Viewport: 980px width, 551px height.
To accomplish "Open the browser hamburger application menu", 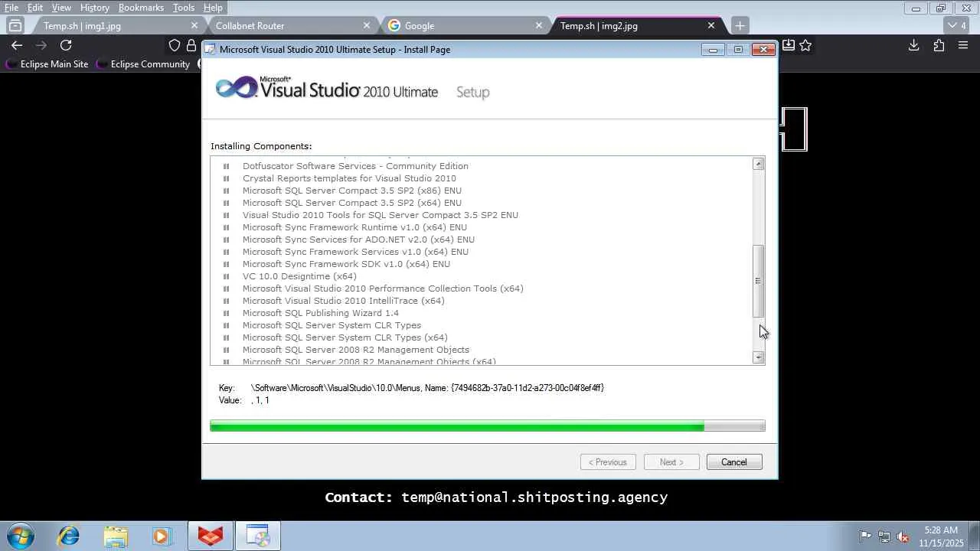I will pyautogui.click(x=963, y=45).
